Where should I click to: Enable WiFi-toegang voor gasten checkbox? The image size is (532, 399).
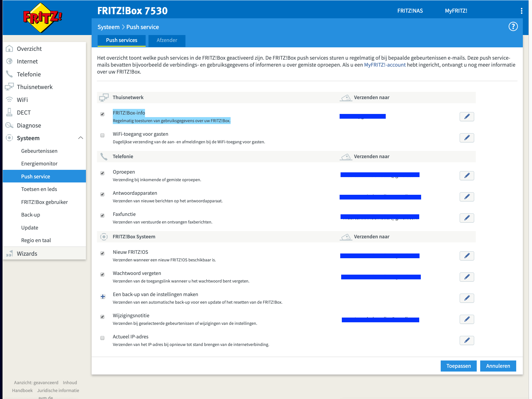pyautogui.click(x=102, y=135)
